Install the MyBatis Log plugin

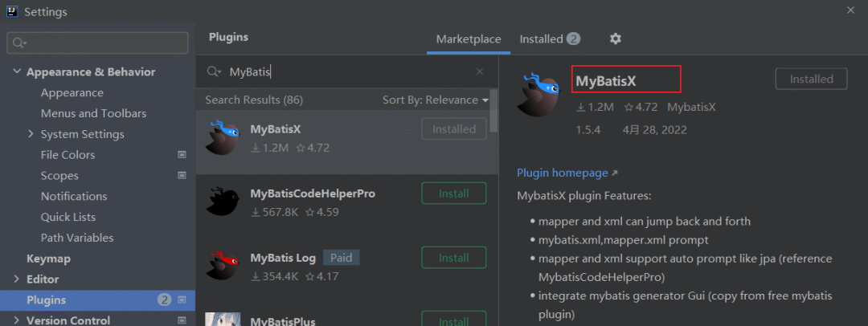point(454,258)
